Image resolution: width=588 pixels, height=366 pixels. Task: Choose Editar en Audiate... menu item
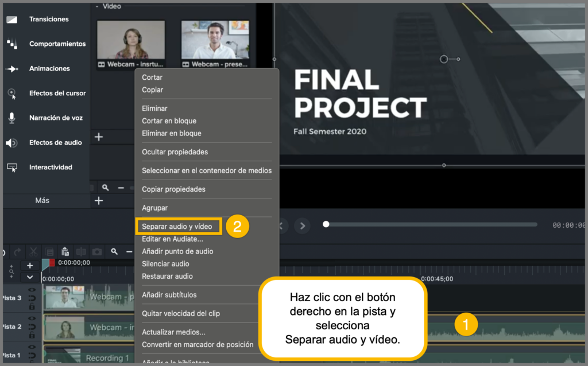coord(172,239)
